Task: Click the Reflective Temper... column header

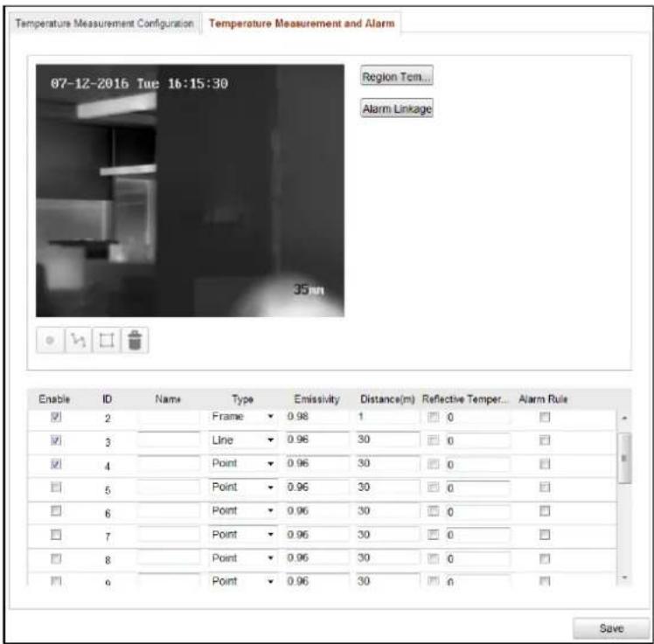Action: coord(465,399)
